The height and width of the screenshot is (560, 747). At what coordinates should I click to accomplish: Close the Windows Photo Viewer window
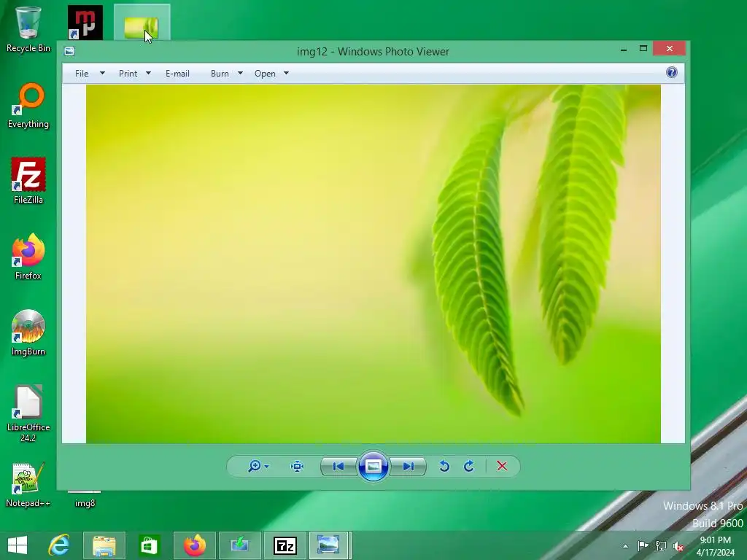(x=670, y=49)
